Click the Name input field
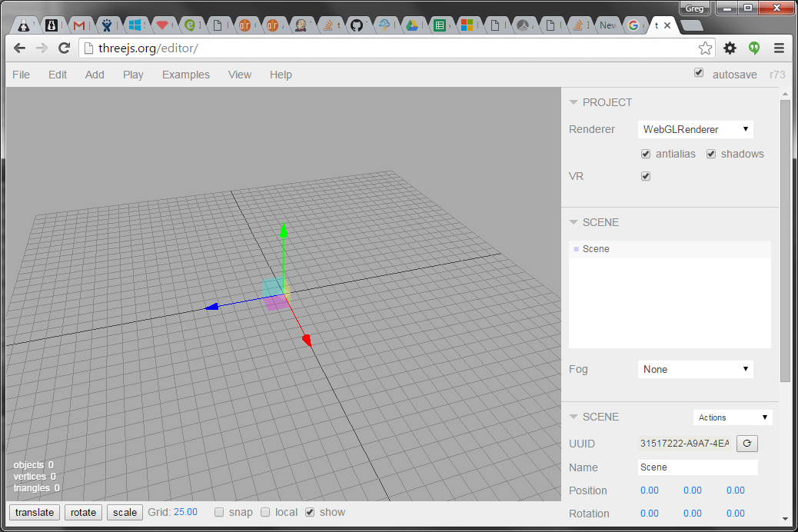The height and width of the screenshot is (532, 798). (x=698, y=467)
